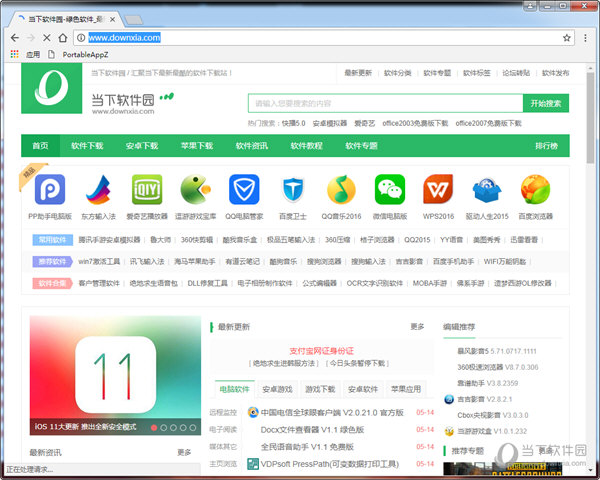Open the QQ电脑管家 shield icon

tap(244, 189)
